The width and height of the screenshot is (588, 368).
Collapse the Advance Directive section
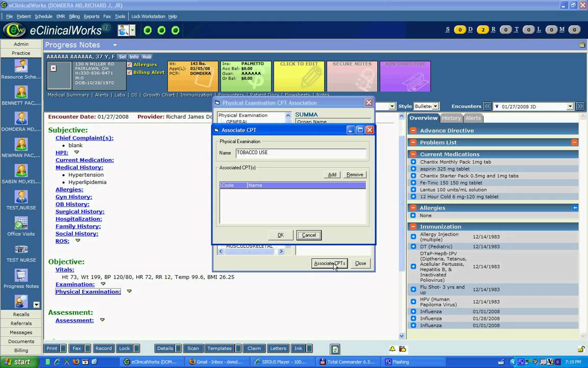pos(413,130)
